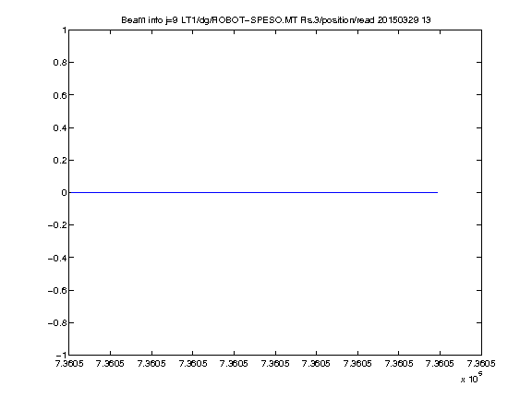Click the top y-axis tick label 1
The height and width of the screenshot is (399, 532).
(64, 30)
